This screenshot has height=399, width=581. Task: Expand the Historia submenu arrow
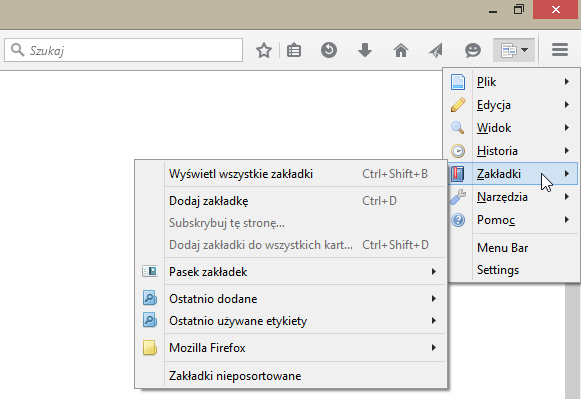tap(567, 150)
